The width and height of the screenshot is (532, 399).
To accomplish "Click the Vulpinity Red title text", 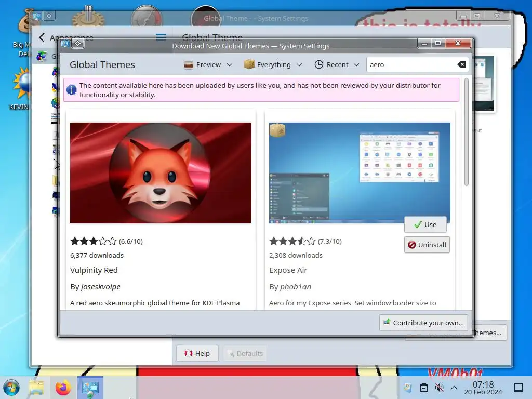I will [94, 270].
